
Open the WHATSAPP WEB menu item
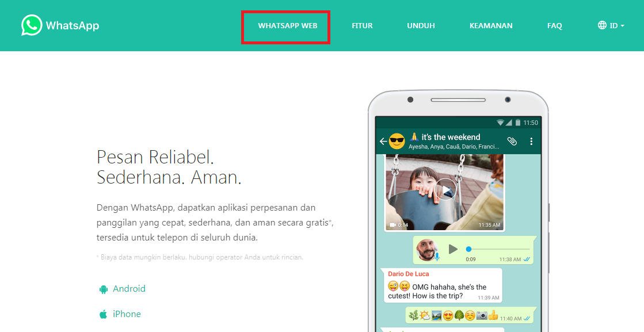pos(288,25)
